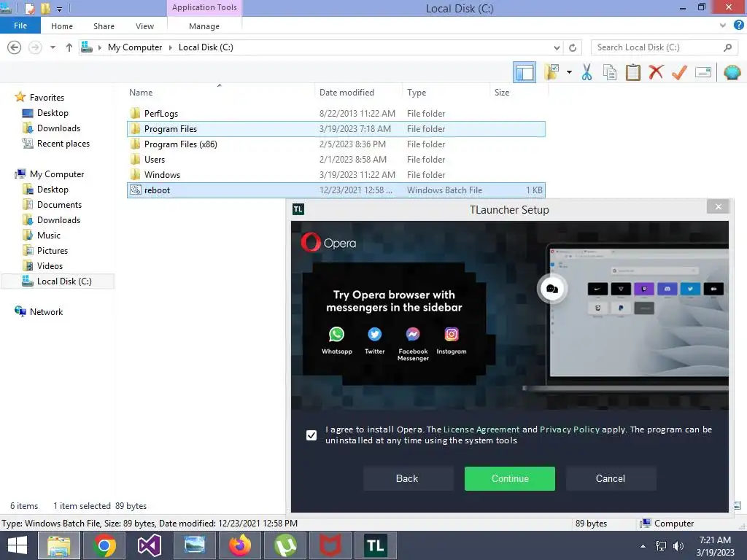
Task: Click the red X Delete toolbar icon
Action: click(656, 72)
